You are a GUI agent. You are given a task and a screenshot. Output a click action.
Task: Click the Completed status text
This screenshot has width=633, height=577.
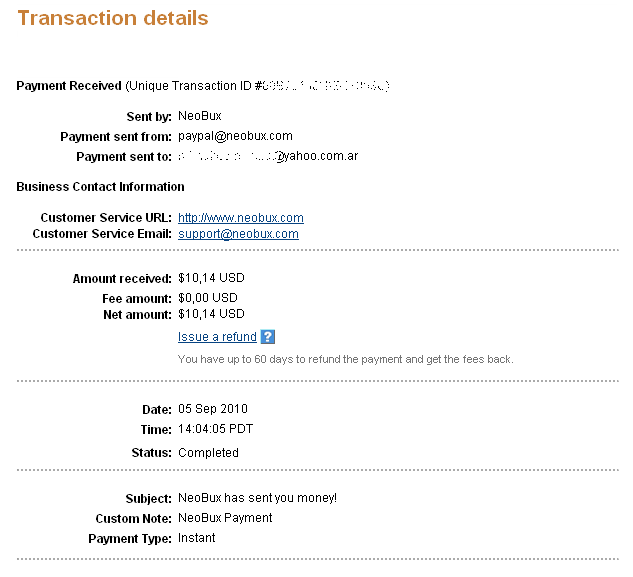(x=208, y=453)
